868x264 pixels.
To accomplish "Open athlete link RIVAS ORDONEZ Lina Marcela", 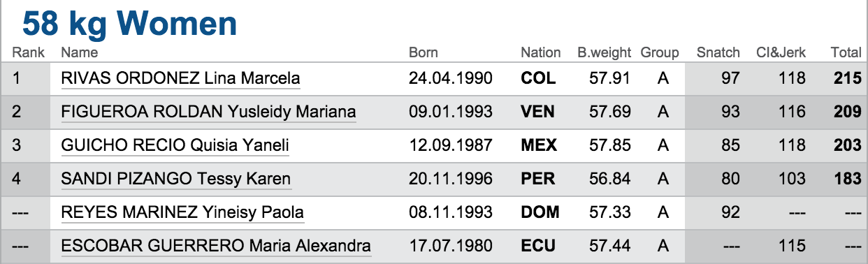I will point(180,78).
